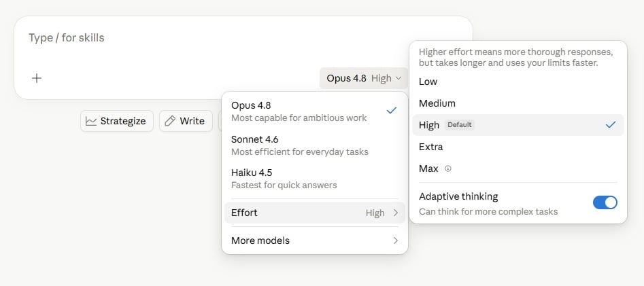
Task: Choose High effort level
Action: click(x=518, y=125)
